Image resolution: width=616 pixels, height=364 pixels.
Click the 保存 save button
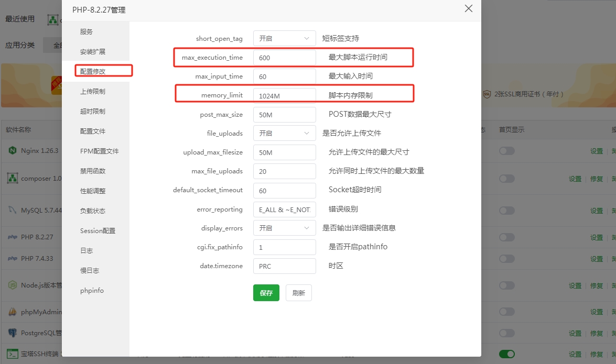tap(266, 293)
